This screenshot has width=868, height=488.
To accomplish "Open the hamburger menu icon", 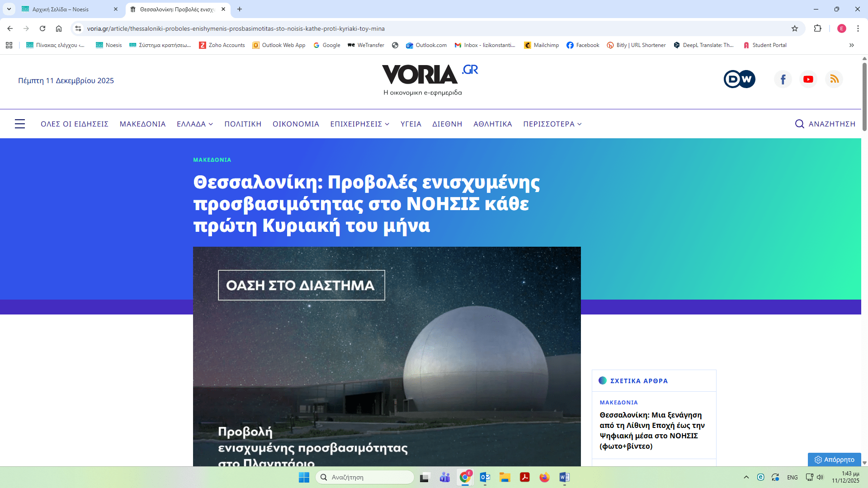I will (x=20, y=124).
